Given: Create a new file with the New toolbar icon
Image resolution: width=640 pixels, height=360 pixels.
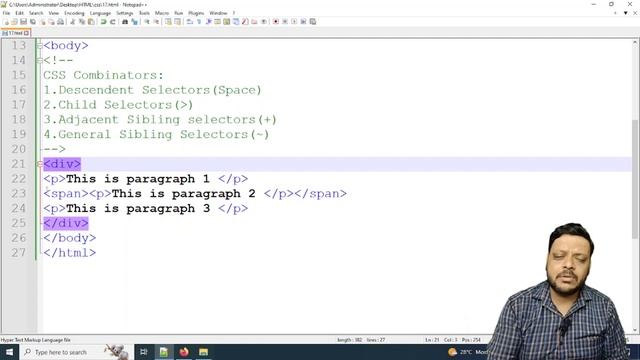Looking at the screenshot, I should pos(5,22).
